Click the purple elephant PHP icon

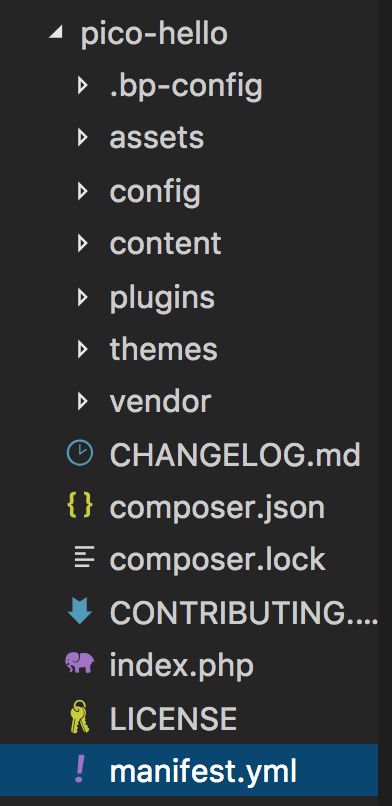click(80, 663)
